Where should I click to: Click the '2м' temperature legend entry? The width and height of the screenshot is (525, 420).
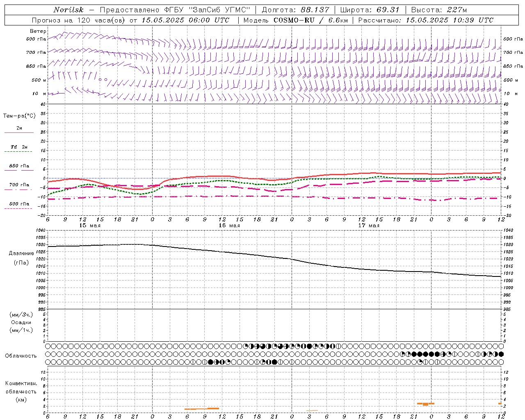pos(19,128)
